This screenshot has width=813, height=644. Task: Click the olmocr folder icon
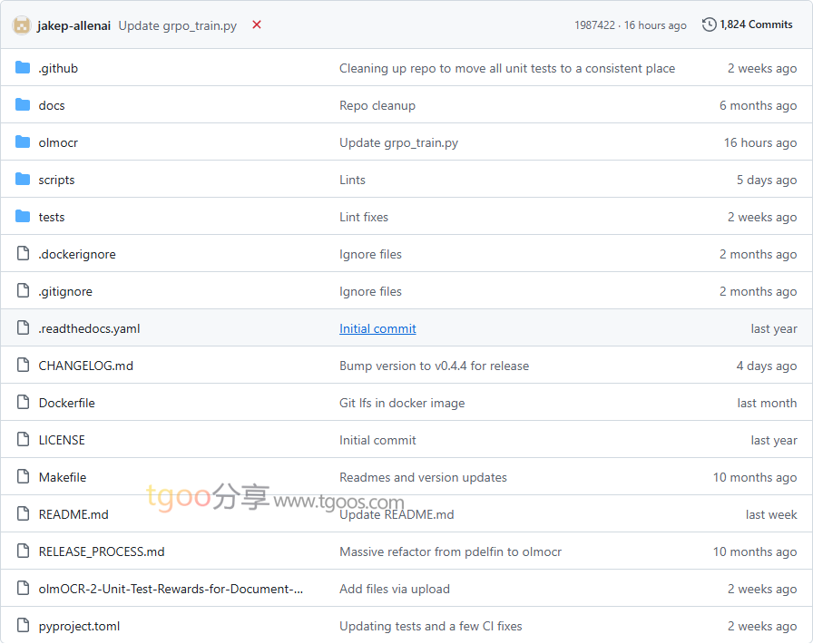pyautogui.click(x=23, y=142)
